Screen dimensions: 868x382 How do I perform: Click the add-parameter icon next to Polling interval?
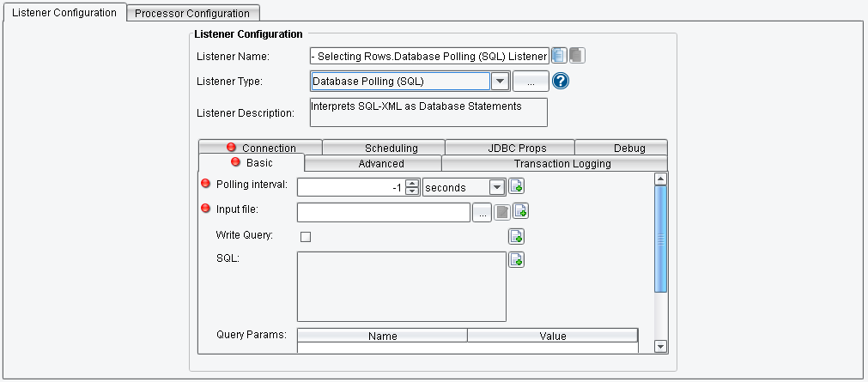(x=517, y=186)
